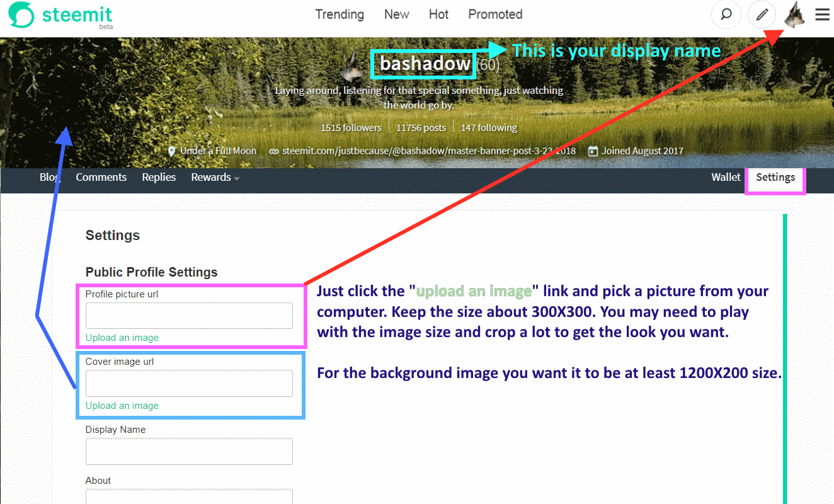Select the Settings tab
834x504 pixels.
pyautogui.click(x=775, y=177)
